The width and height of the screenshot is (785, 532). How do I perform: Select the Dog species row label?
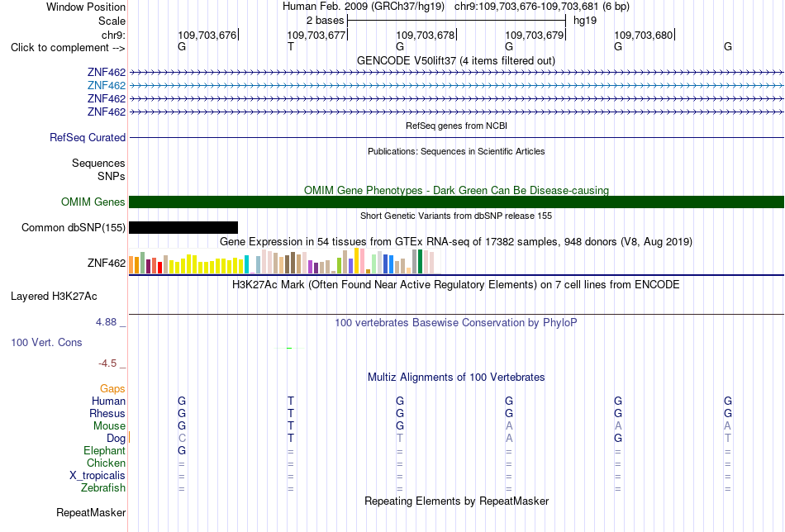click(x=117, y=439)
